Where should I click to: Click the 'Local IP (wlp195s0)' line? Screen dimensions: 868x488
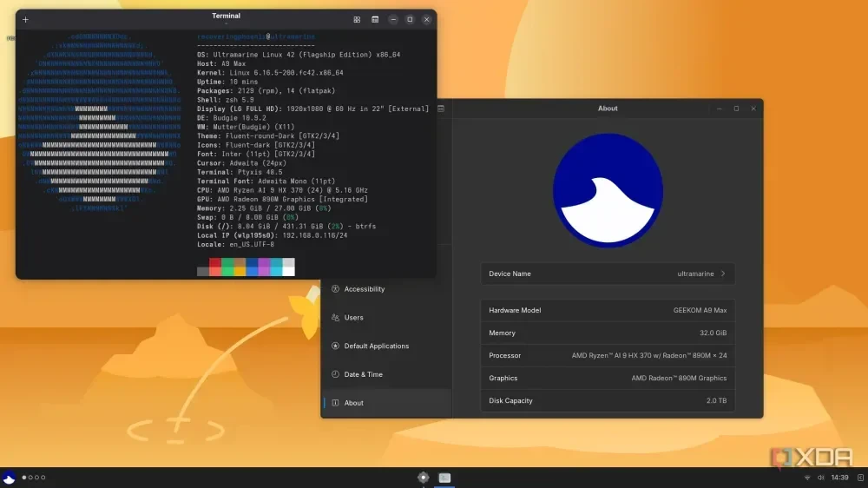pyautogui.click(x=273, y=235)
